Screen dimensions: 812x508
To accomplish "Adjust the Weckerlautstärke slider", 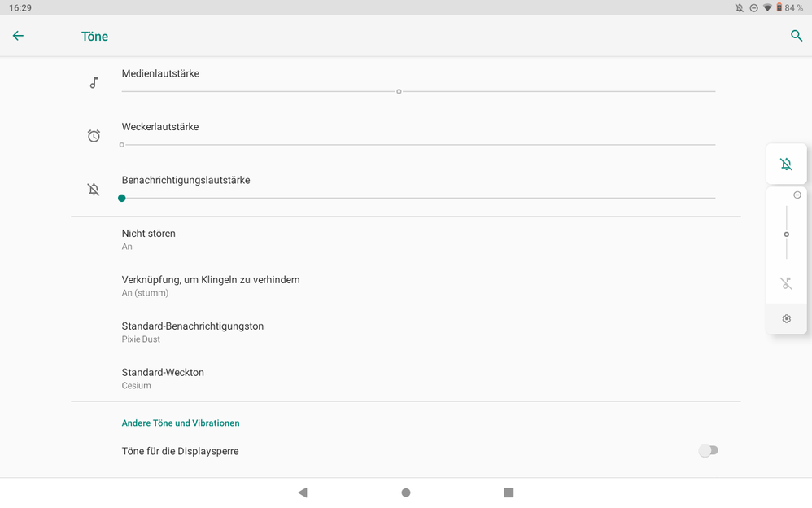I will (x=122, y=145).
